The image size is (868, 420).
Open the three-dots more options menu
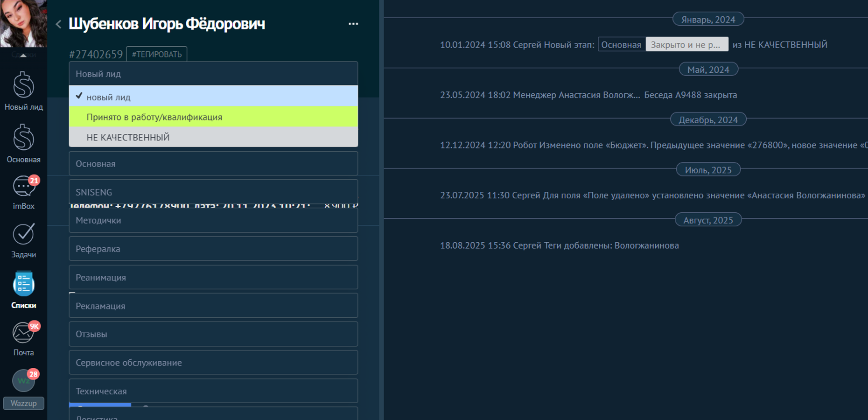point(353,24)
